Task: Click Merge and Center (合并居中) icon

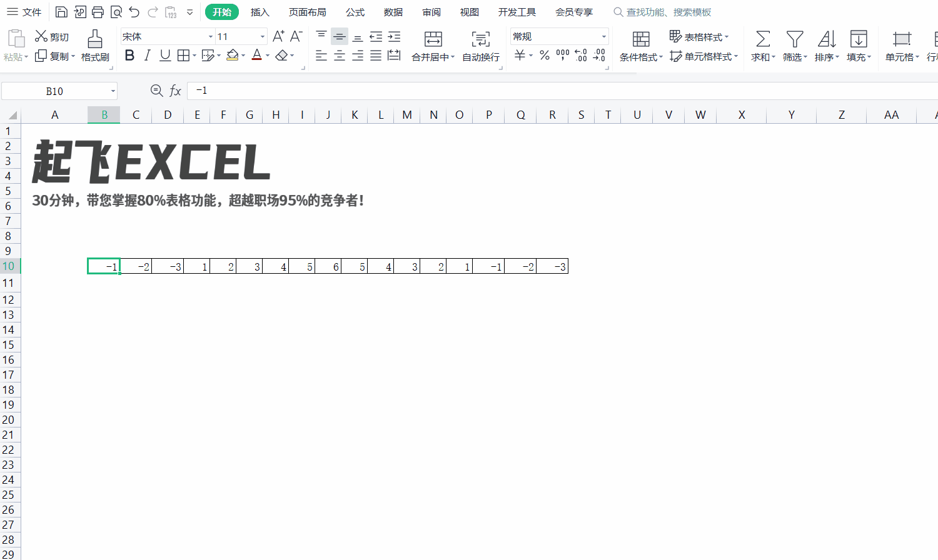Action: point(433,39)
